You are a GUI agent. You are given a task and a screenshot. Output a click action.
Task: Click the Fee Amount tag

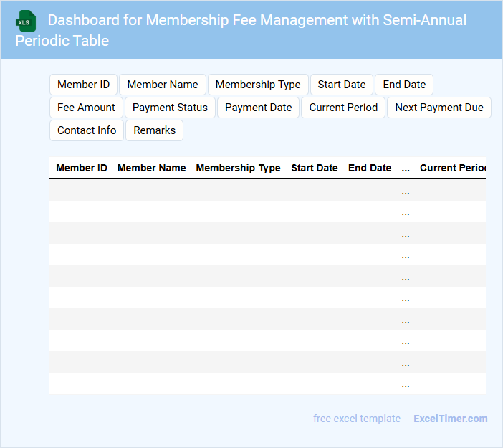[86, 108]
